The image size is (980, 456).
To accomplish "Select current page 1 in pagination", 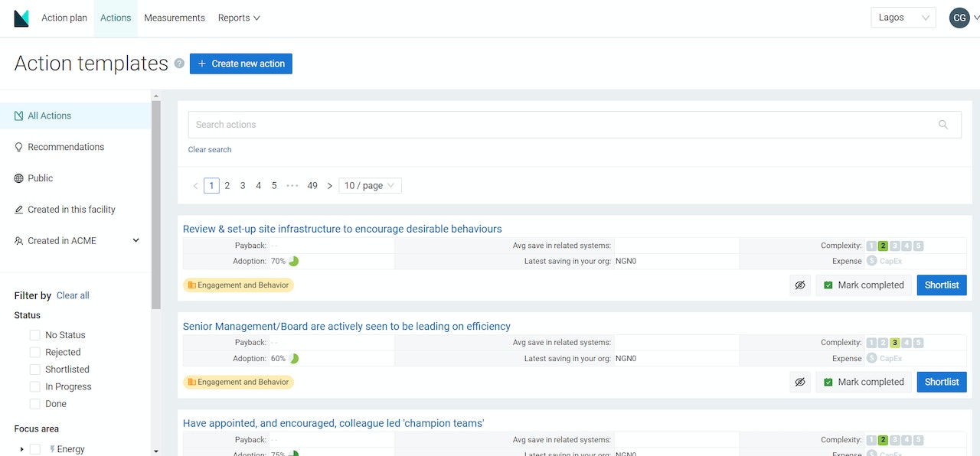I will click(x=211, y=186).
